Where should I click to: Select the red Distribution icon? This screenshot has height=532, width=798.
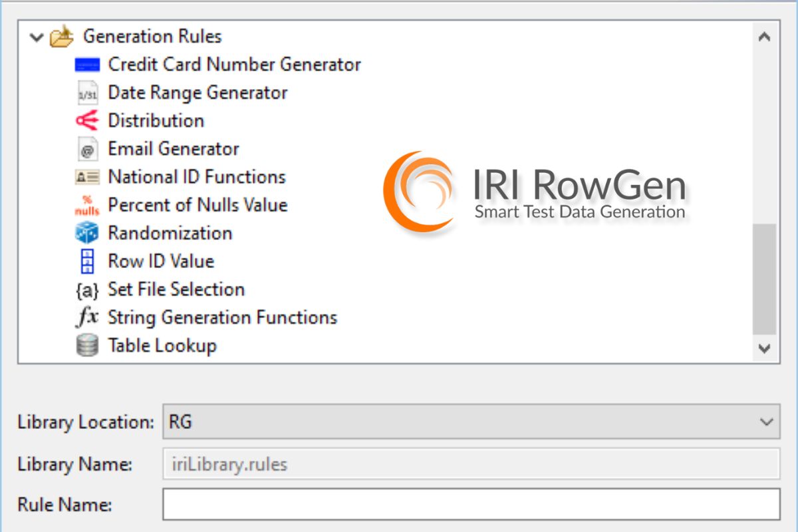click(87, 121)
